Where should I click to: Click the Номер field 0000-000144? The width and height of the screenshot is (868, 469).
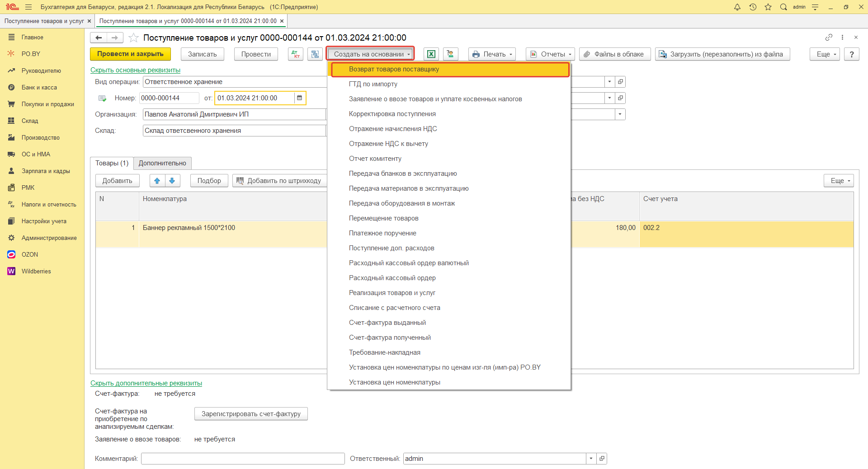click(x=169, y=98)
